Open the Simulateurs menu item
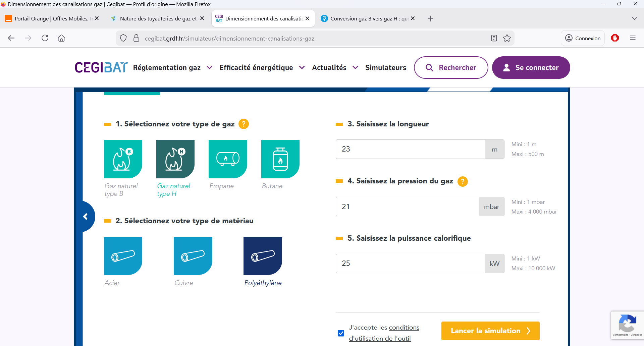 pos(386,68)
